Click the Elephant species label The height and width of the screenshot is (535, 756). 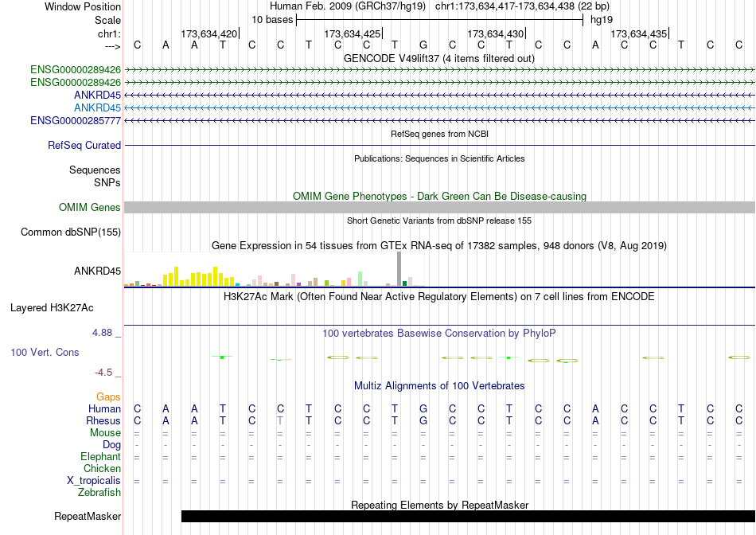coord(100,456)
